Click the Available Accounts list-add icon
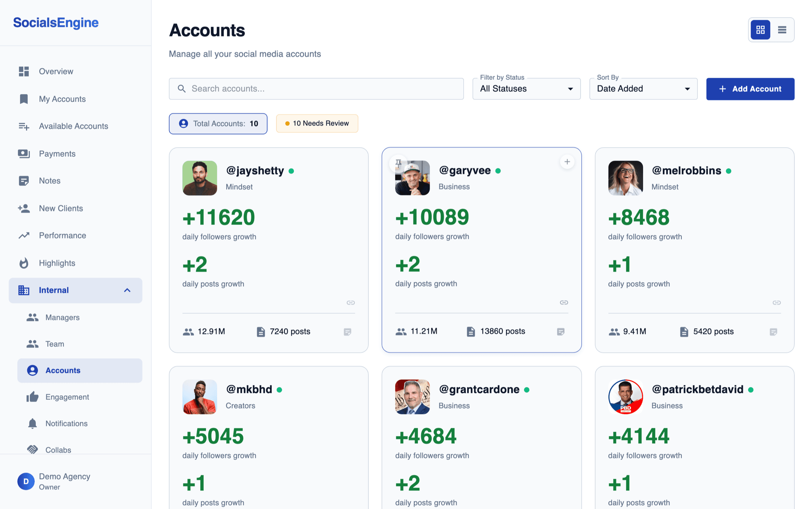The width and height of the screenshot is (812, 509). pos(24,126)
